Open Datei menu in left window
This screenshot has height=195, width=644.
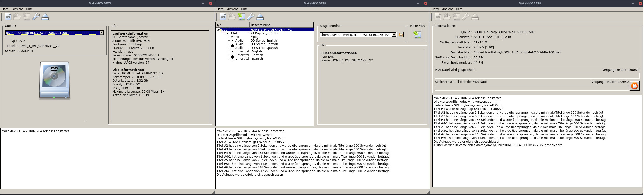pos(6,9)
